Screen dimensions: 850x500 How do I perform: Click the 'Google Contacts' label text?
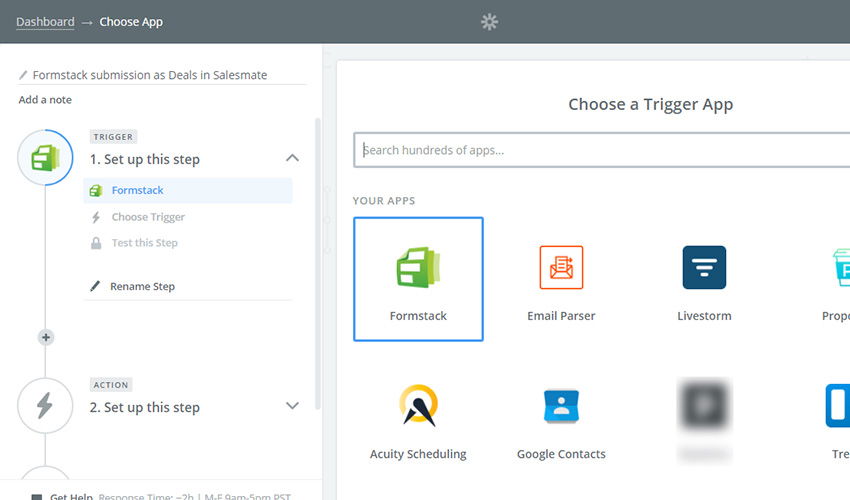(561, 454)
